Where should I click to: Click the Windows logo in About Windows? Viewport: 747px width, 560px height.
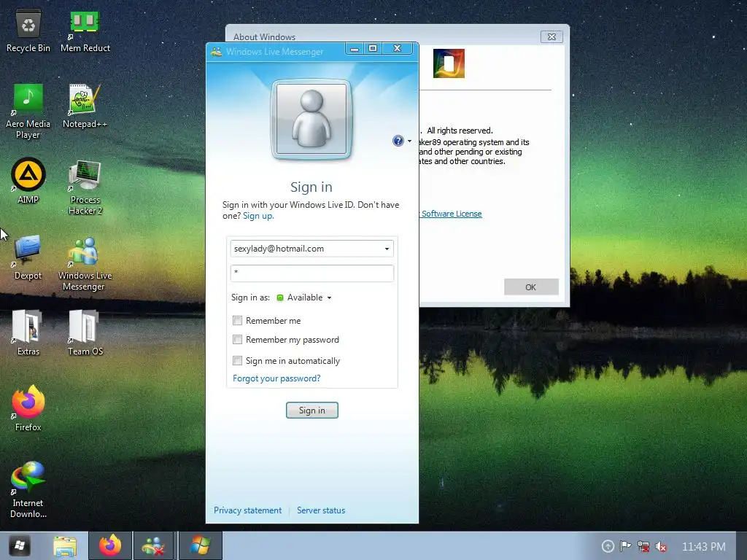(x=449, y=63)
